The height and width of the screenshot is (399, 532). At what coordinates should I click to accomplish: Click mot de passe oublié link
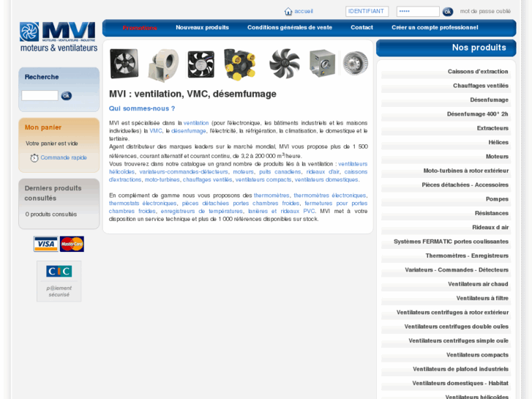(x=485, y=11)
